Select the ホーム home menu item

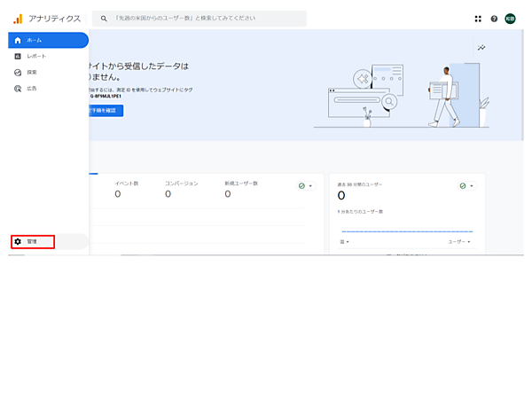point(48,40)
